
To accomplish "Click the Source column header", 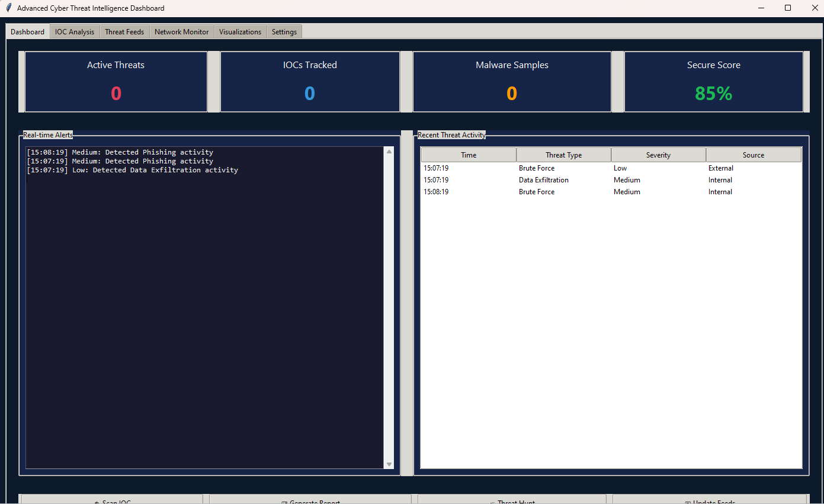I will tap(753, 155).
